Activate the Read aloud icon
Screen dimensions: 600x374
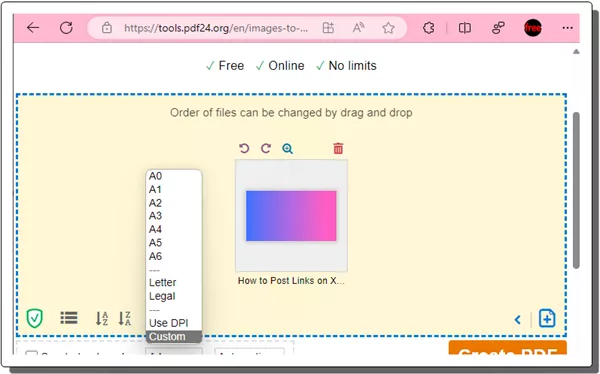point(358,28)
